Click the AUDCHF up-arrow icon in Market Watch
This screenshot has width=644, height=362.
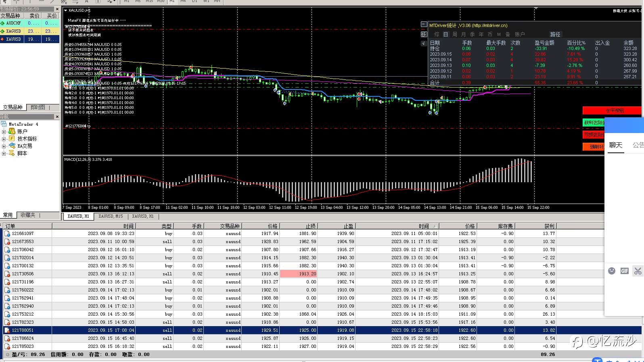[x=3, y=23]
